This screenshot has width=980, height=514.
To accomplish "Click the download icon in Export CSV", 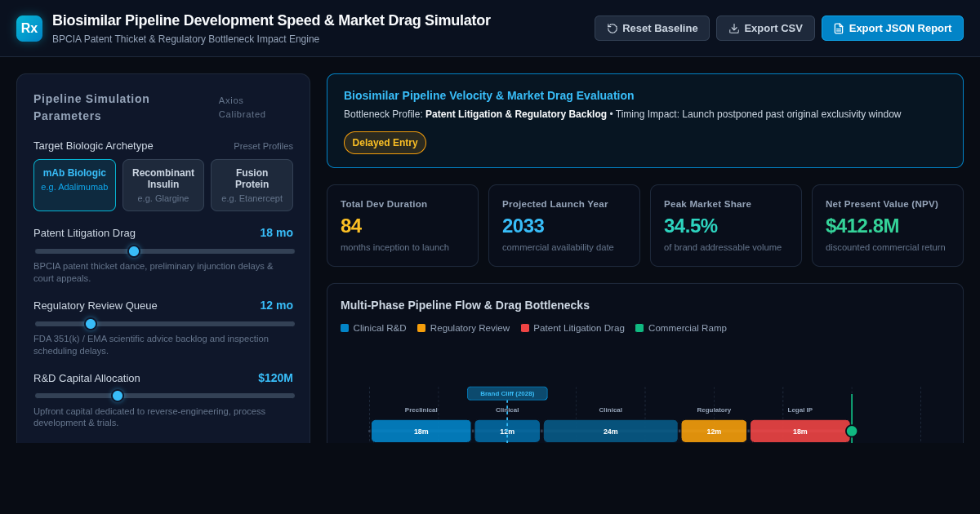I will point(734,29).
